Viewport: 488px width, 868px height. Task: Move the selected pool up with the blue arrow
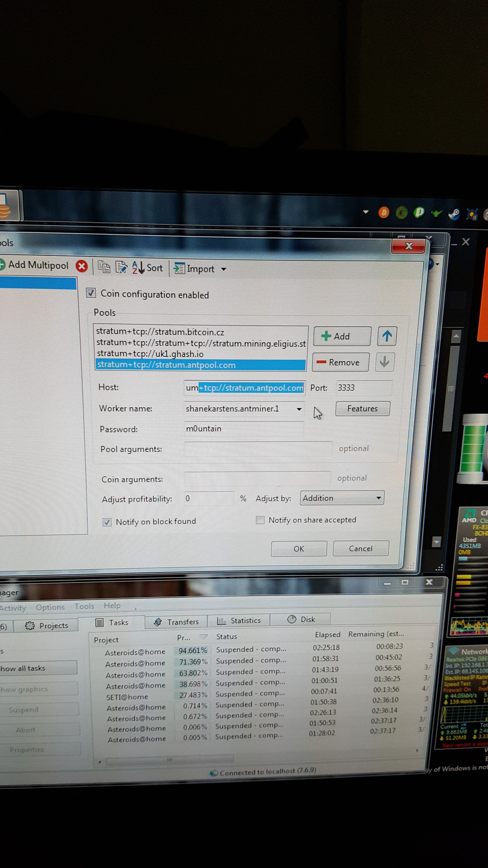[x=387, y=336]
